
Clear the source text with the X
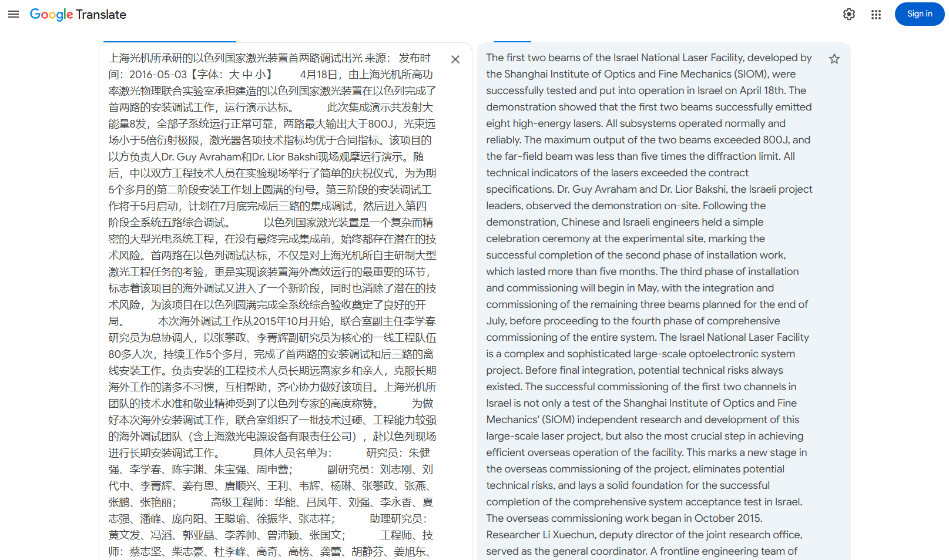(455, 59)
